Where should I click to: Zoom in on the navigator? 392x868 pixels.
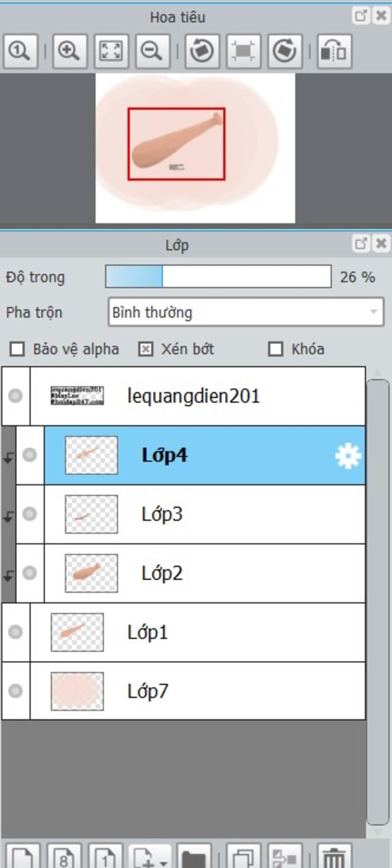pyautogui.click(x=70, y=51)
